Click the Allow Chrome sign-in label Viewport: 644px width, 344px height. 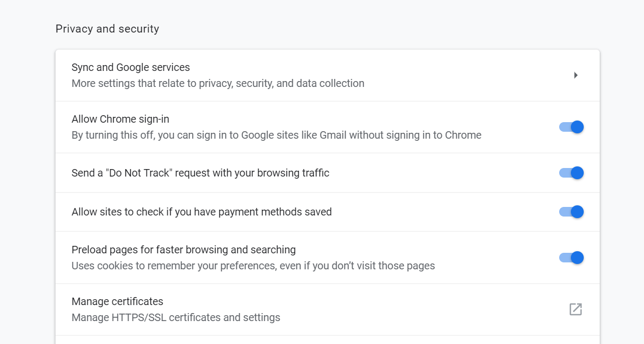[120, 119]
